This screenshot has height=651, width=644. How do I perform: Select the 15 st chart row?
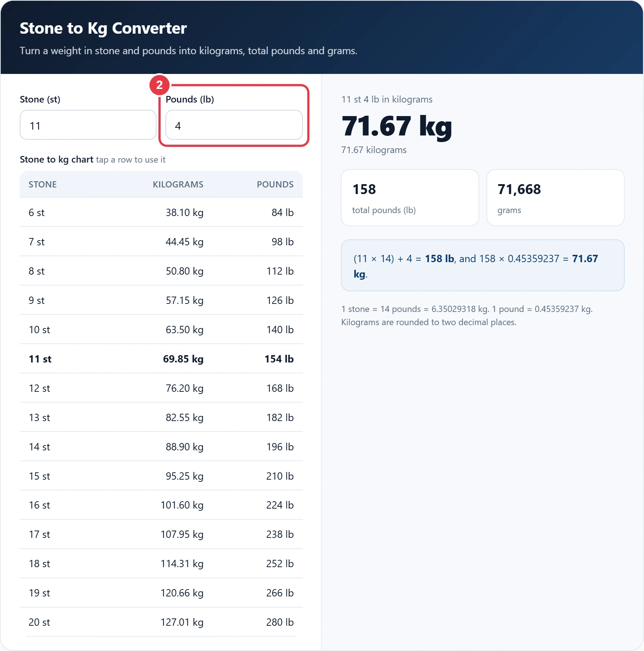[161, 476]
